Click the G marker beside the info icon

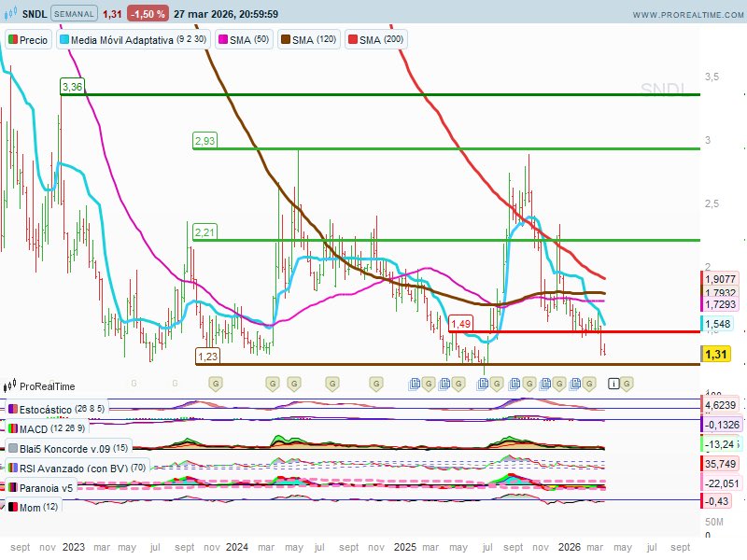point(627,384)
